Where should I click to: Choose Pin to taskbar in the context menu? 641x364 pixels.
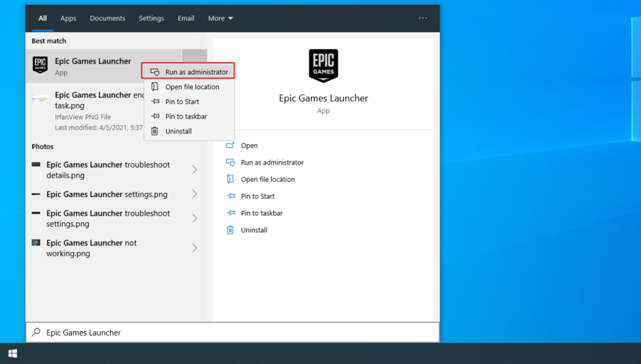coord(189,116)
